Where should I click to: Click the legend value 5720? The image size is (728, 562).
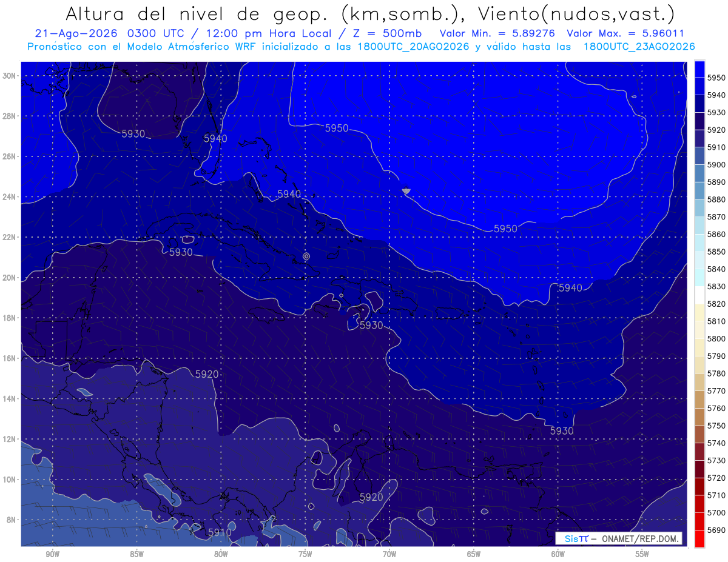(x=716, y=477)
